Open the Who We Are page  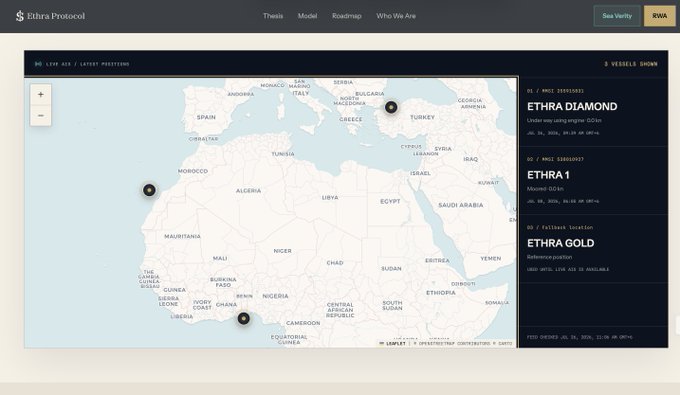click(x=396, y=16)
